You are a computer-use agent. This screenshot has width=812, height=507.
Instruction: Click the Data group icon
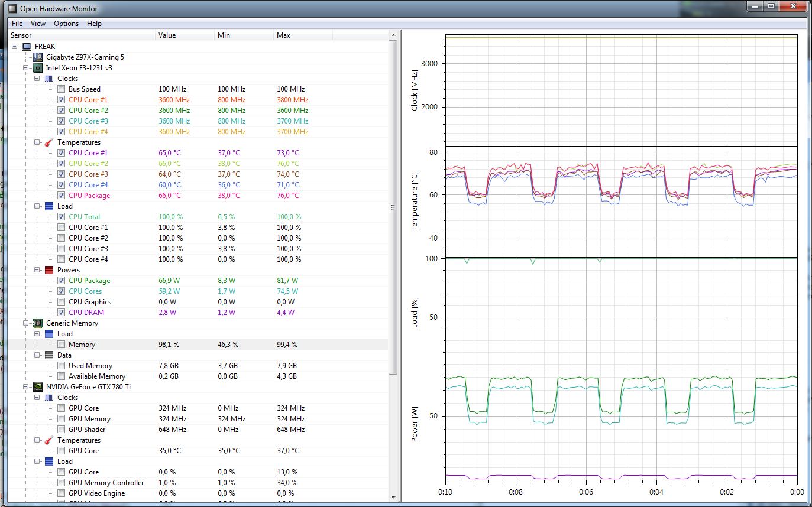(49, 355)
